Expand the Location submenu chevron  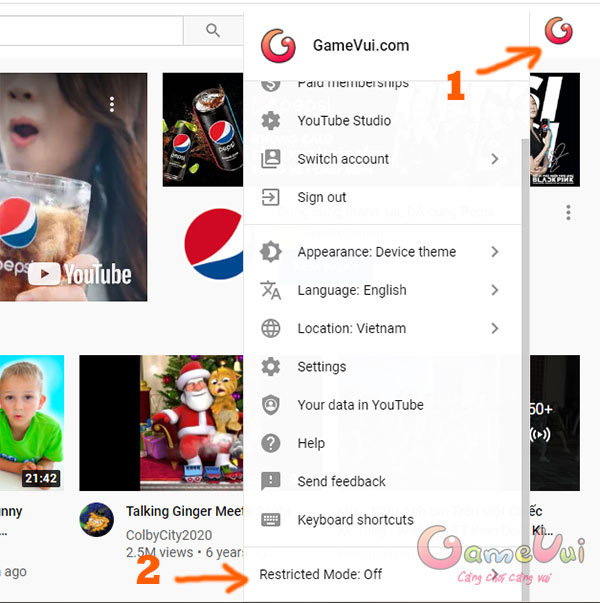(495, 328)
